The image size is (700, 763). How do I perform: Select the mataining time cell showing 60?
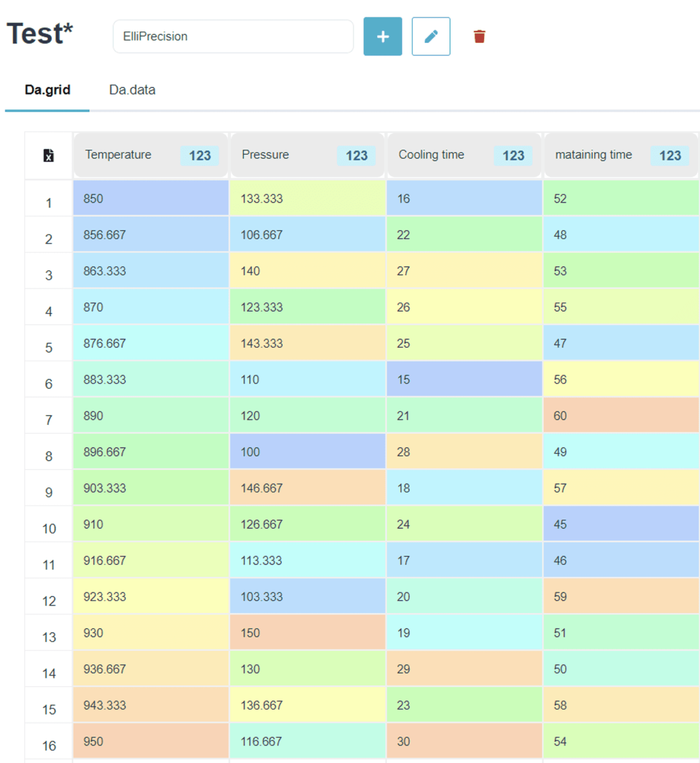pyautogui.click(x=621, y=415)
